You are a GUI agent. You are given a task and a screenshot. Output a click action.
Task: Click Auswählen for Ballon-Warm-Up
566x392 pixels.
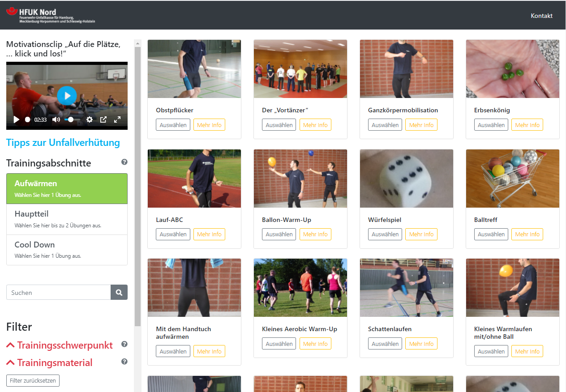pyautogui.click(x=279, y=234)
